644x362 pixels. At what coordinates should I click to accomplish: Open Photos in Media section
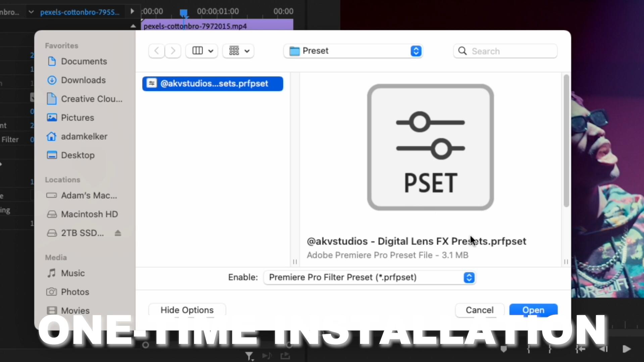pos(68,292)
